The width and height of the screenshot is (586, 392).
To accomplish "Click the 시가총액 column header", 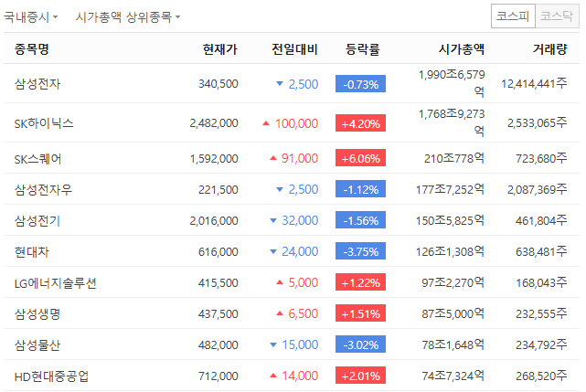I will tap(462, 49).
